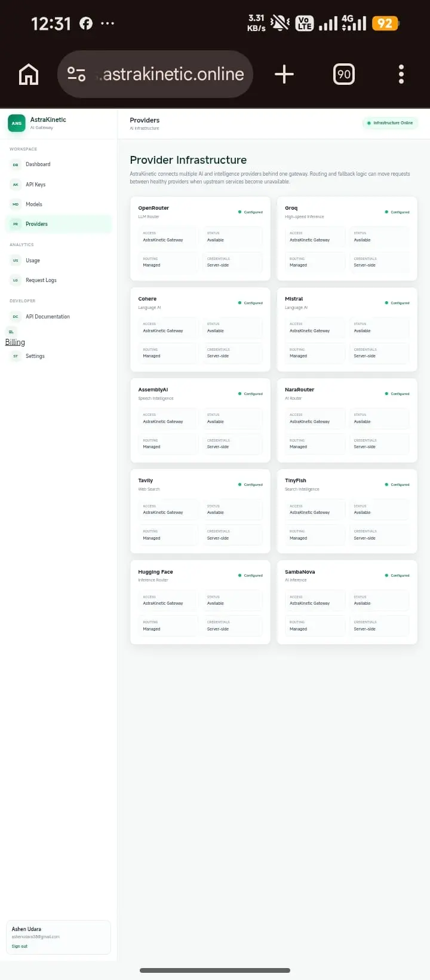This screenshot has height=980, width=430.
Task: Click the ST Settings sidebar icon
Action: point(16,356)
